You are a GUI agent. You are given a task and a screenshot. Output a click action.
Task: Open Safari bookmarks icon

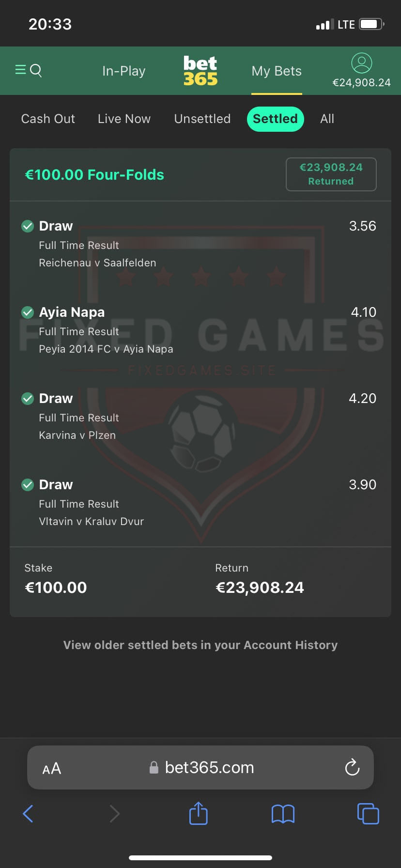point(283,814)
